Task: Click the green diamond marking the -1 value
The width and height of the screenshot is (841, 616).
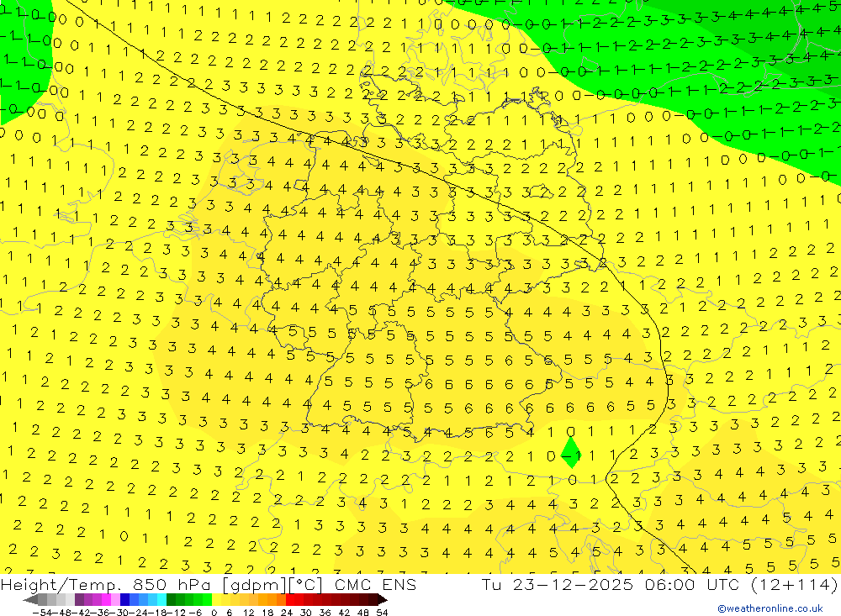Action: [571, 452]
